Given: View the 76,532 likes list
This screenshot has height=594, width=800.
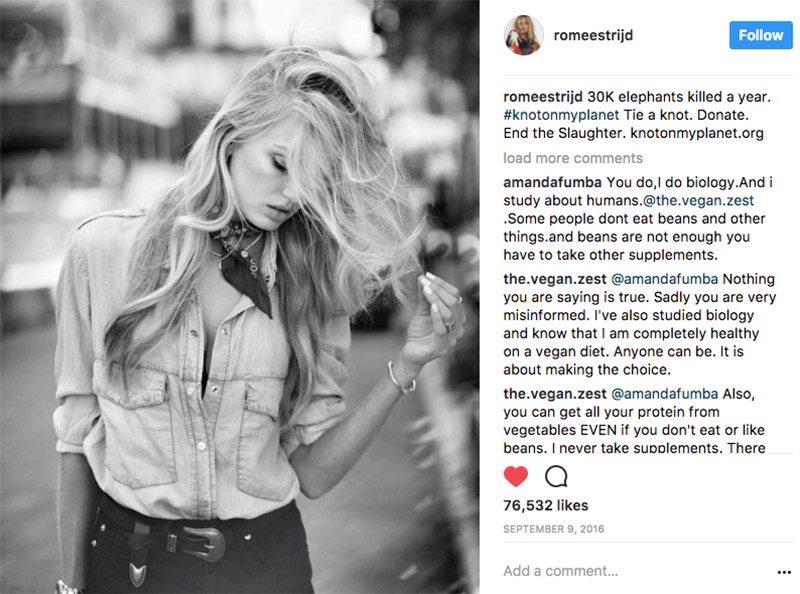Looking at the screenshot, I should 545,506.
